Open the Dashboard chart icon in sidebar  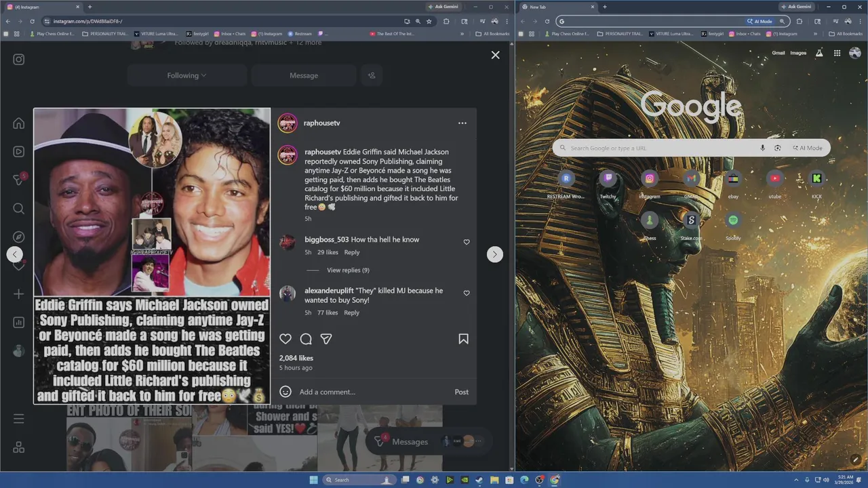tap(19, 323)
